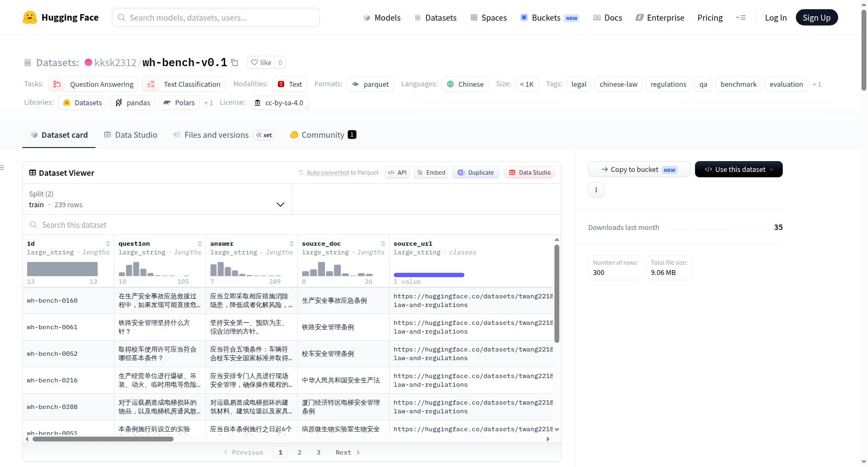
Task: Go to page 3 of the viewer
Action: (x=318, y=452)
